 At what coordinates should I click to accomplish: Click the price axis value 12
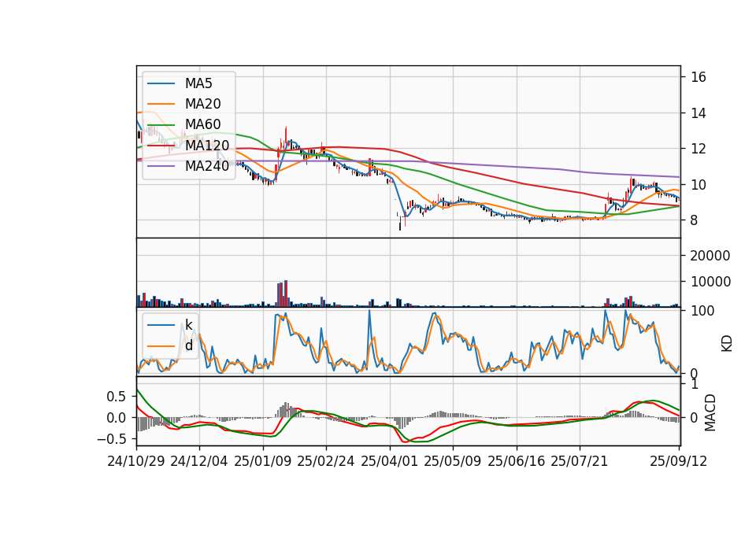click(x=699, y=149)
